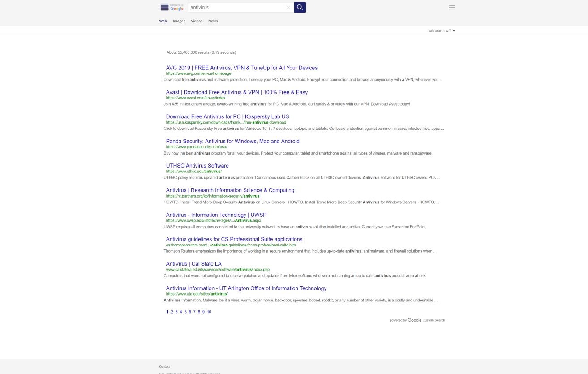Open the Antivirus - Information Technology UWSP result
This screenshot has height=374, width=588.
(216, 215)
